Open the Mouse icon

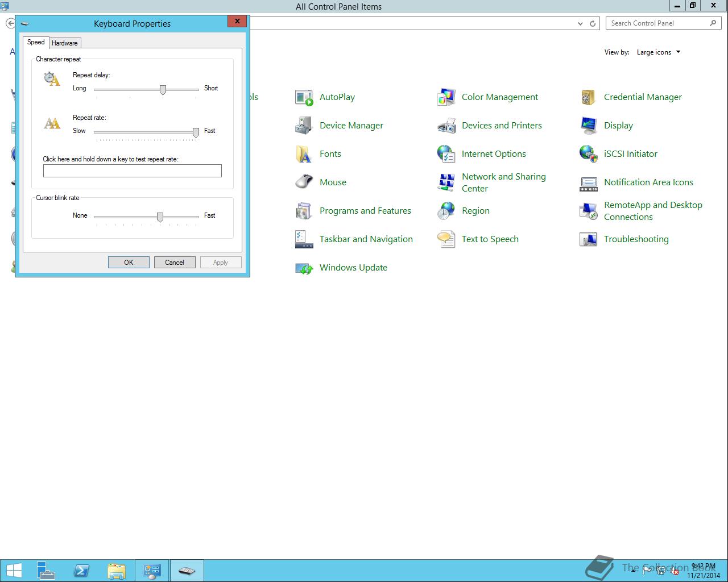click(x=304, y=182)
